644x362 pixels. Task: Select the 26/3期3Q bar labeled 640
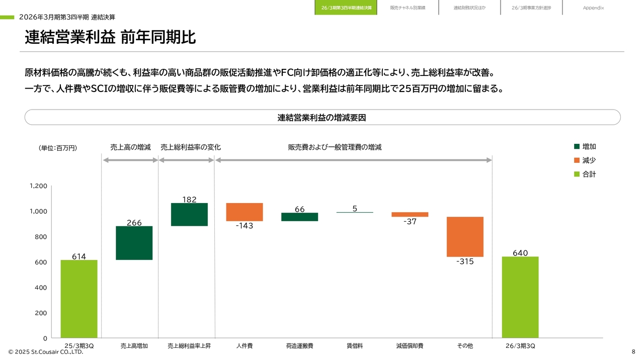tap(520, 297)
